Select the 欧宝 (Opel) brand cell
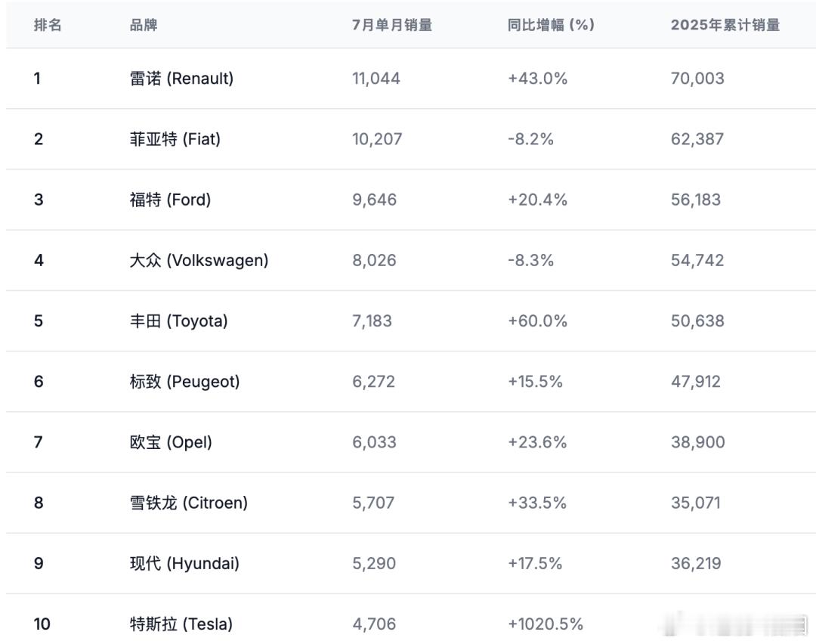816x644 pixels. 171,442
